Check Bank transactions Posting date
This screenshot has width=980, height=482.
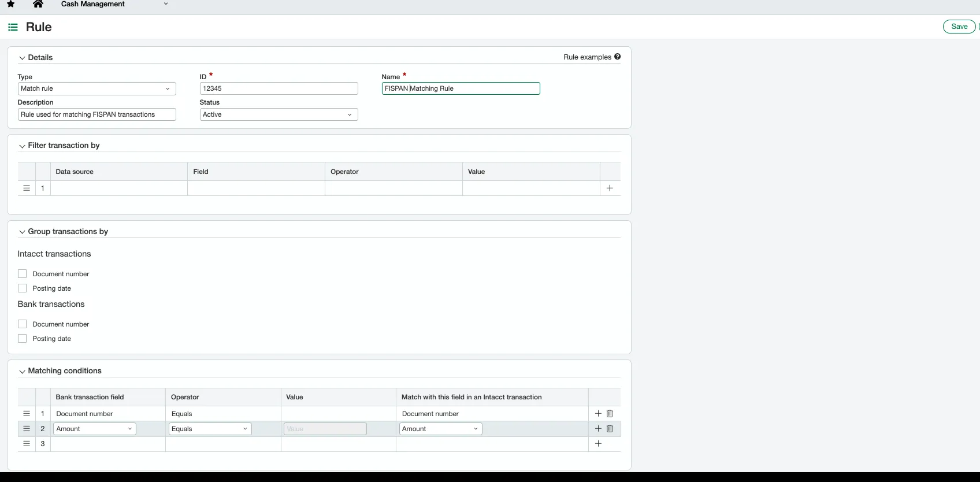pyautogui.click(x=23, y=339)
